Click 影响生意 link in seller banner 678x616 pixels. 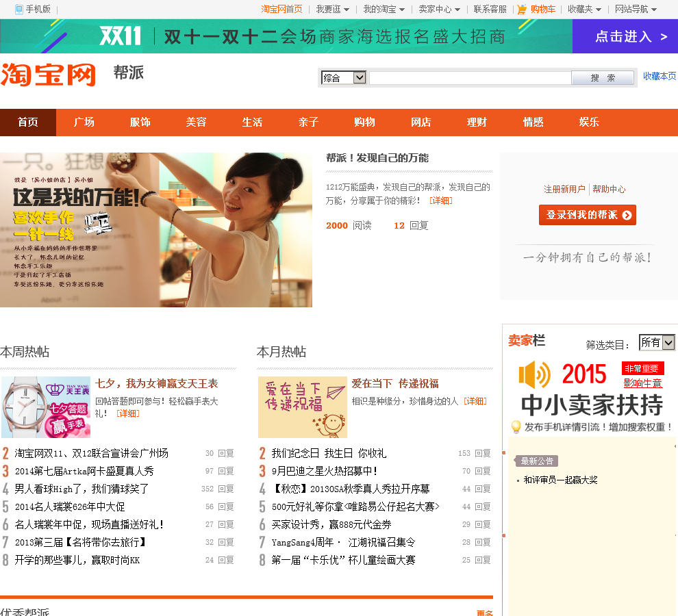pos(643,383)
